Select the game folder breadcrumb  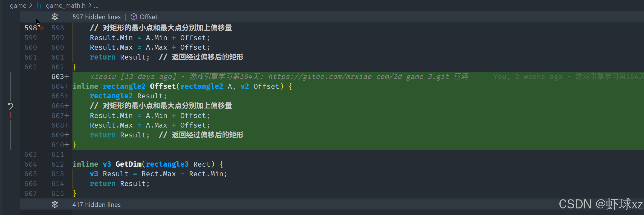tap(18, 5)
